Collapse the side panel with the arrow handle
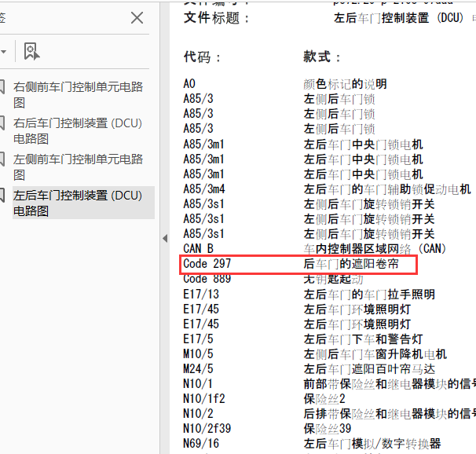Viewport: 476px width, 454px height. coord(165,239)
